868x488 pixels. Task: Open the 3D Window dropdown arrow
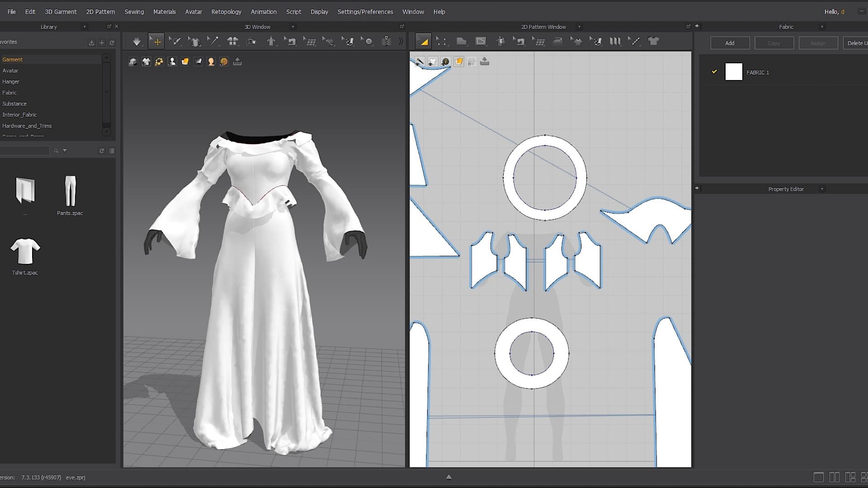pos(293,27)
